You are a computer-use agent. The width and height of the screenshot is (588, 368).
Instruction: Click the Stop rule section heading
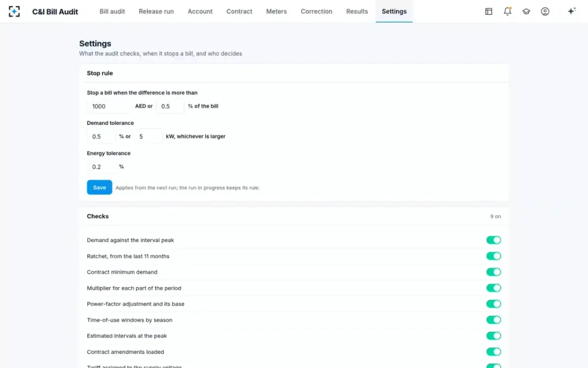coord(100,73)
